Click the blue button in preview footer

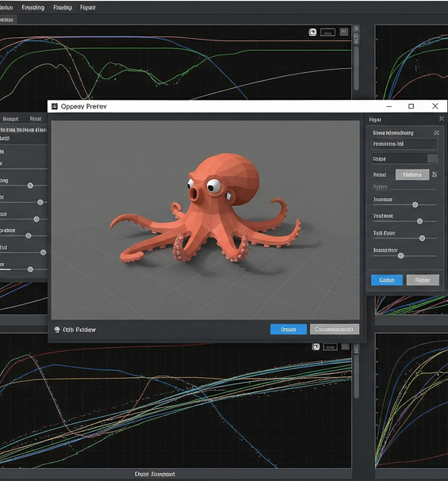tap(289, 329)
